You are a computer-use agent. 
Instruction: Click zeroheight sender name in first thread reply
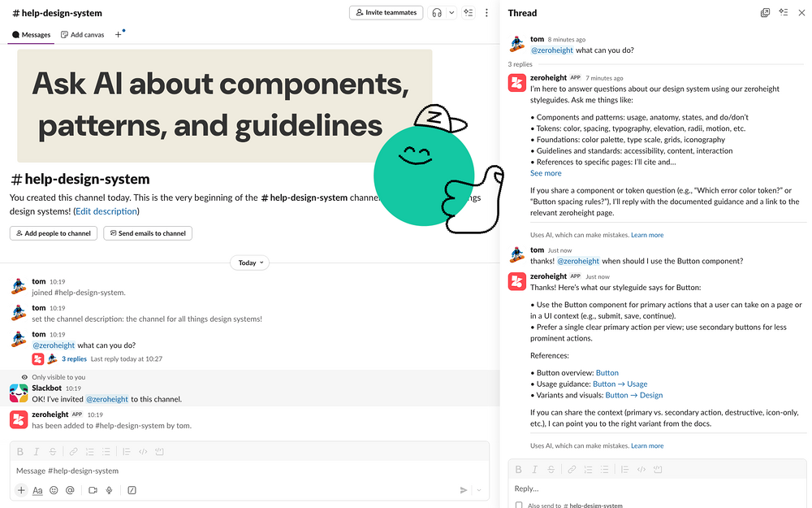point(548,78)
